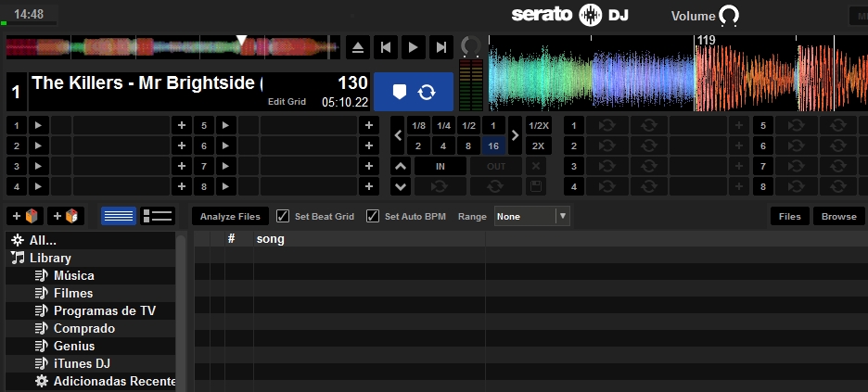
Task: Adjust the master Volume knob
Action: click(729, 16)
